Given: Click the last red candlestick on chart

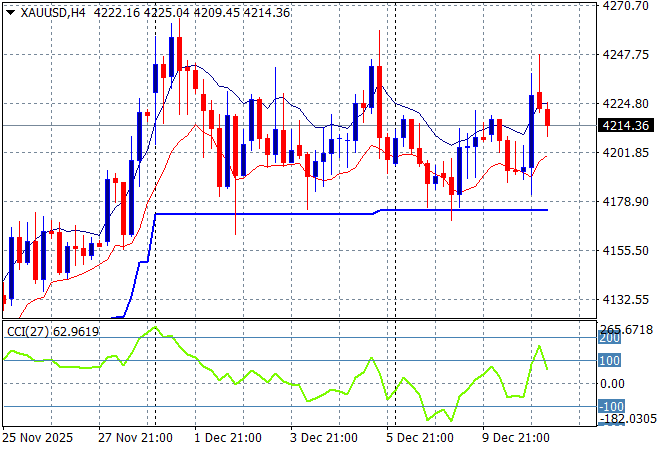Looking at the screenshot, I should (548, 117).
